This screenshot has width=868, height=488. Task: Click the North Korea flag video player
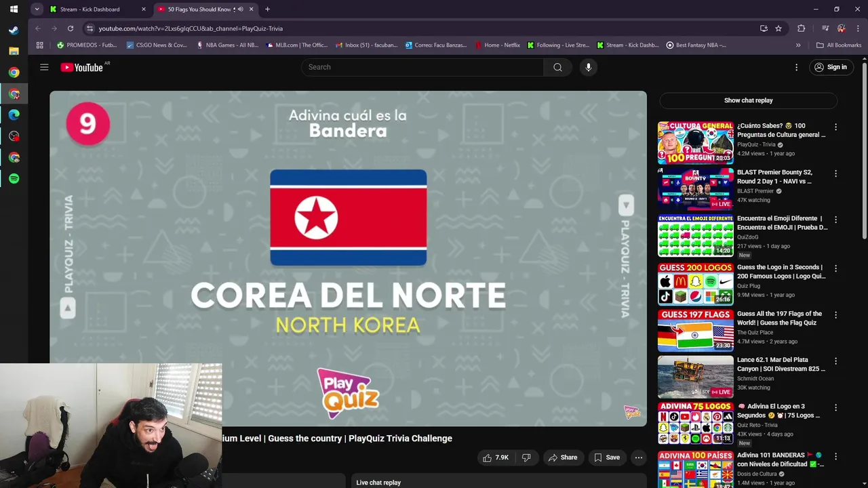(348, 258)
